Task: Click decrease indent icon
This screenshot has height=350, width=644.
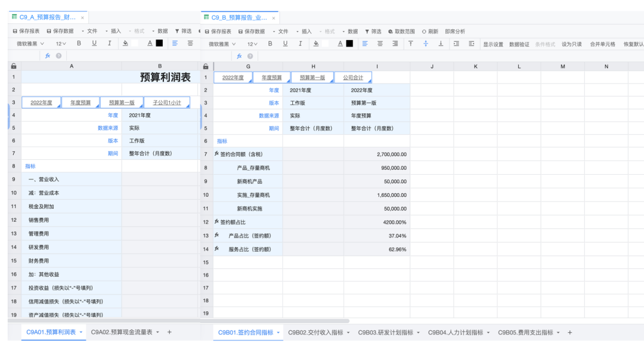Action: click(x=456, y=44)
